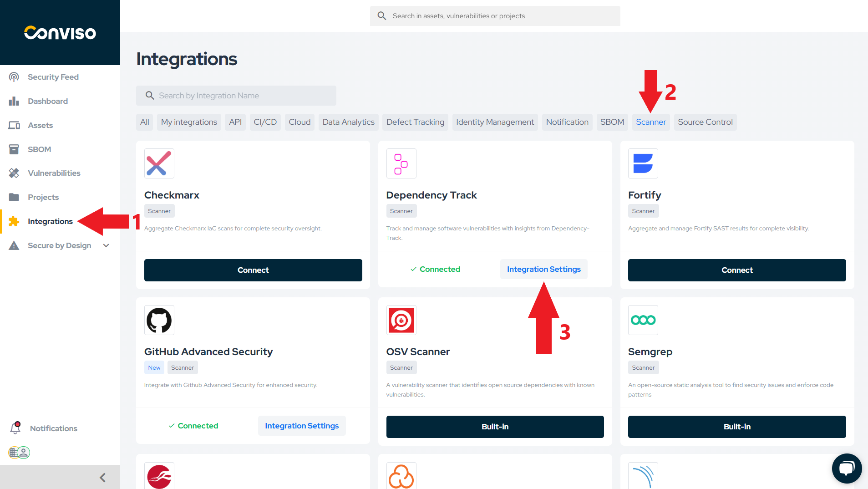The width and height of the screenshot is (868, 489).
Task: Select the Defect Tracking filter tab
Action: (415, 122)
